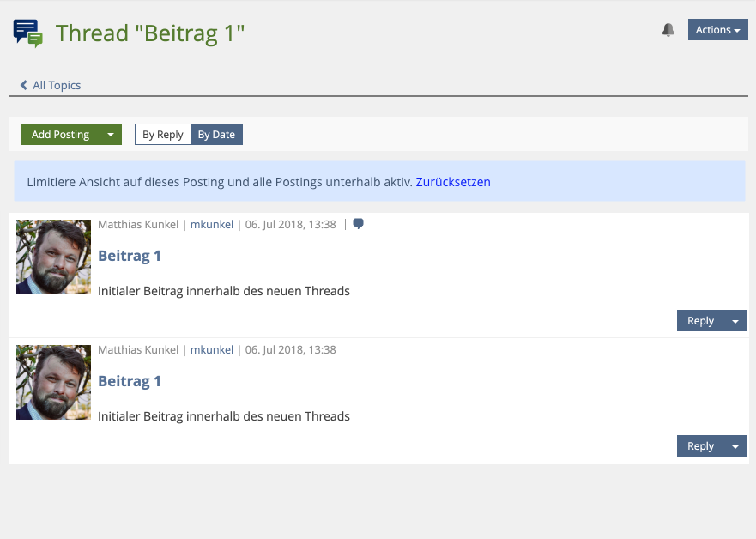Viewport: 756px width, 539px height.
Task: Go back to All Topics
Action: tap(57, 85)
